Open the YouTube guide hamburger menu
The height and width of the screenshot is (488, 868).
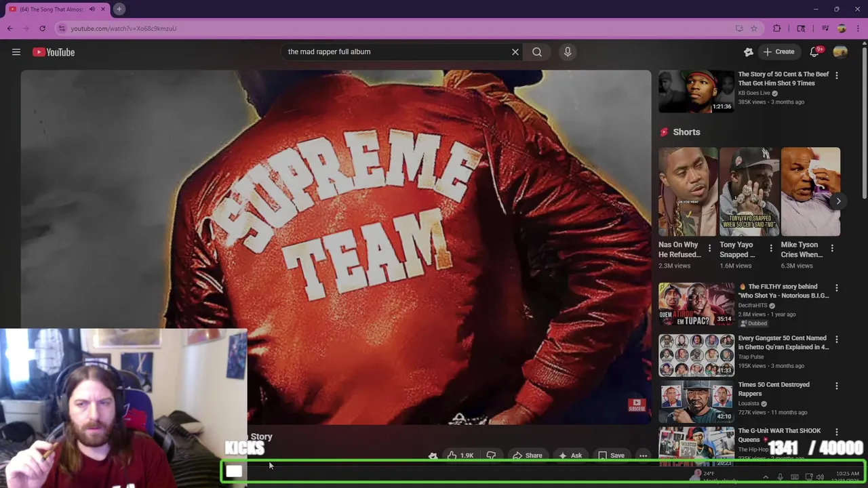[16, 52]
